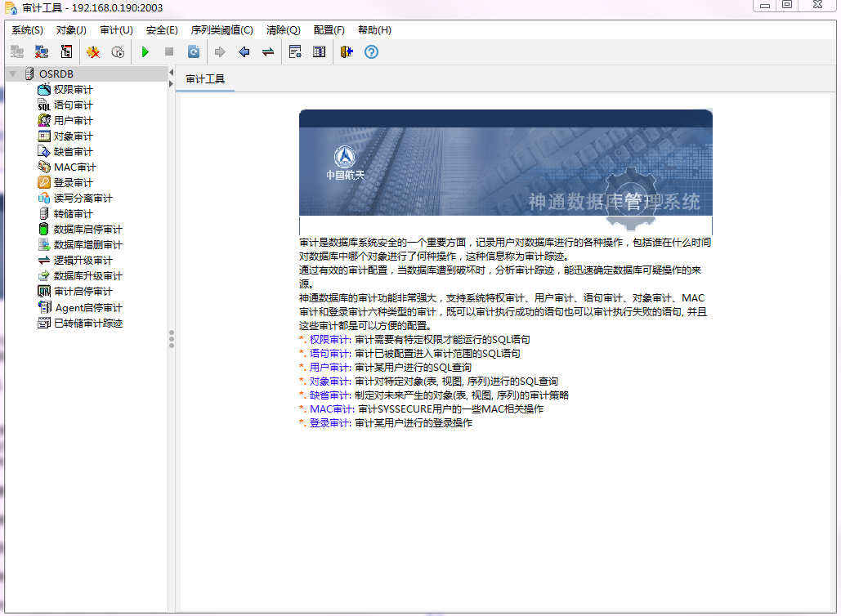Open the 序列类阈值(C) menu

pos(221,30)
